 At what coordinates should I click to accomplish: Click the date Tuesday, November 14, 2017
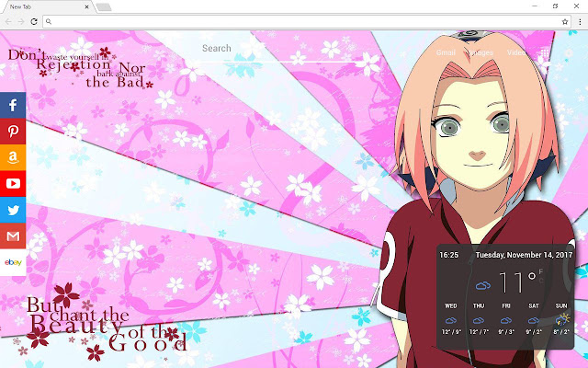(524, 255)
